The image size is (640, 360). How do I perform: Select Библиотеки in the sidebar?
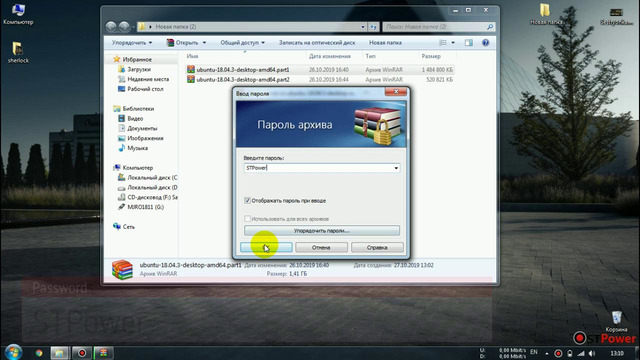point(138,109)
